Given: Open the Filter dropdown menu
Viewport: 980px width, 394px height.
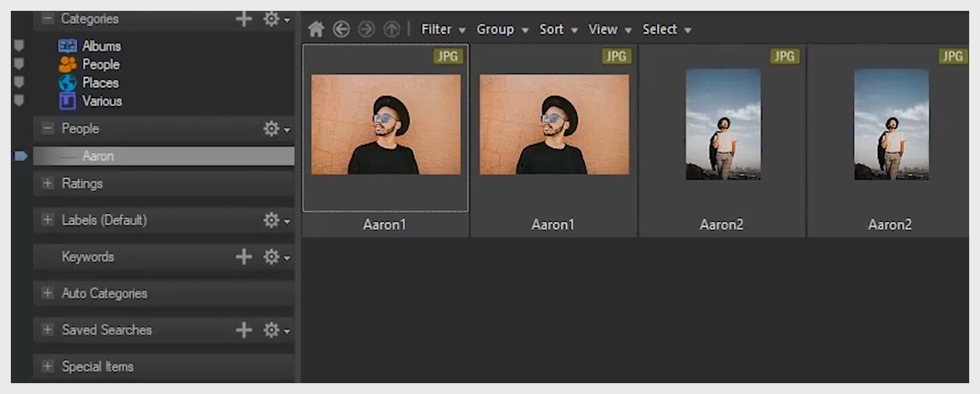Looking at the screenshot, I should (443, 29).
